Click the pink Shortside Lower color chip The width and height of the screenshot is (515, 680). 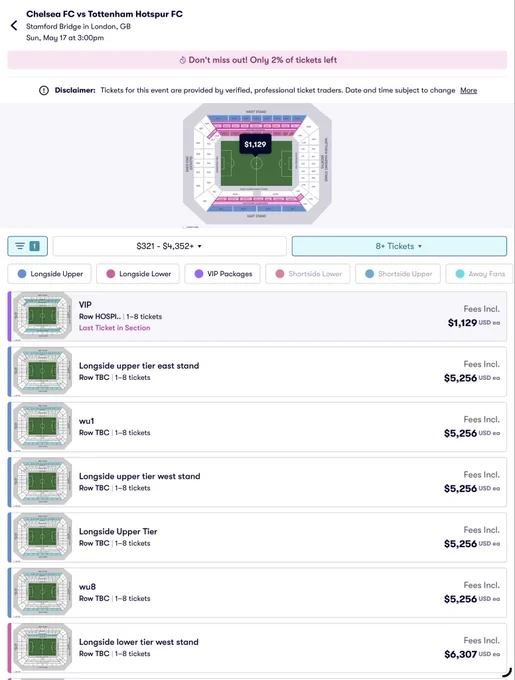(280, 274)
